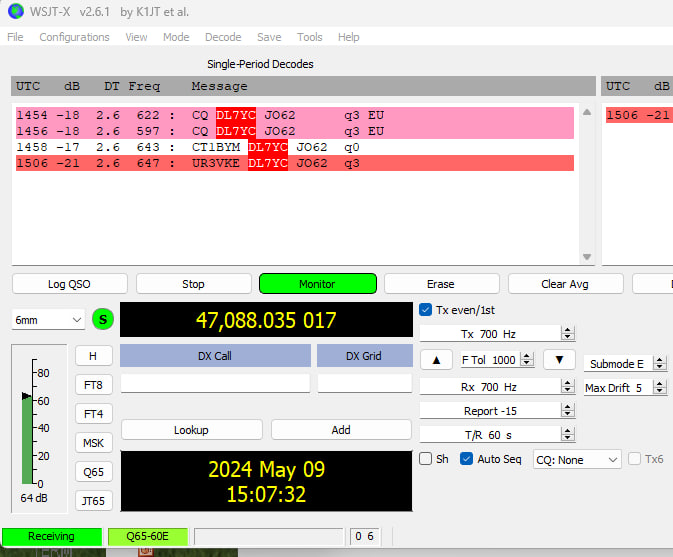Click the up-triangle frequency shift button
Viewport: 673px width, 557px height.
[436, 360]
